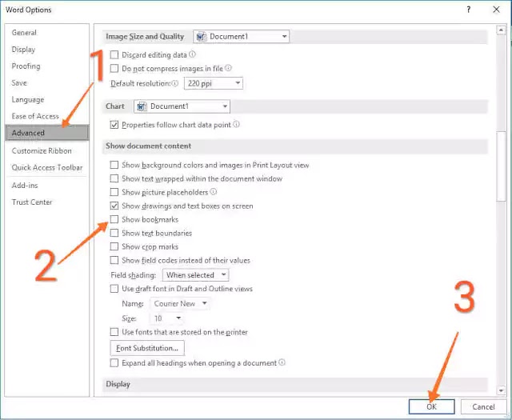Screen dimensions: 512x420
Task: Enable Show text boundaries checkbox
Action: coord(114,233)
